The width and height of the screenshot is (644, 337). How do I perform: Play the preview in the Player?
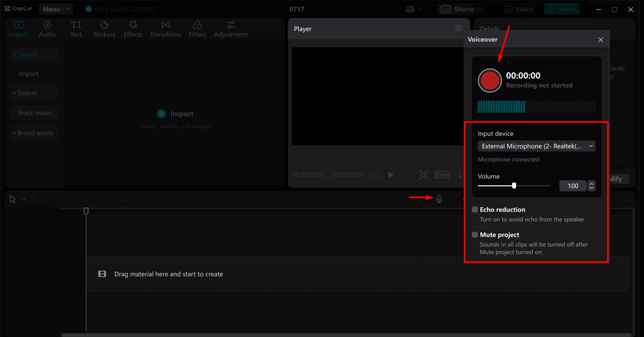(391, 175)
